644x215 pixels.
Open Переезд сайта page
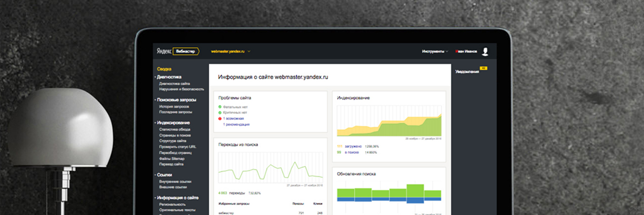[x=172, y=164]
